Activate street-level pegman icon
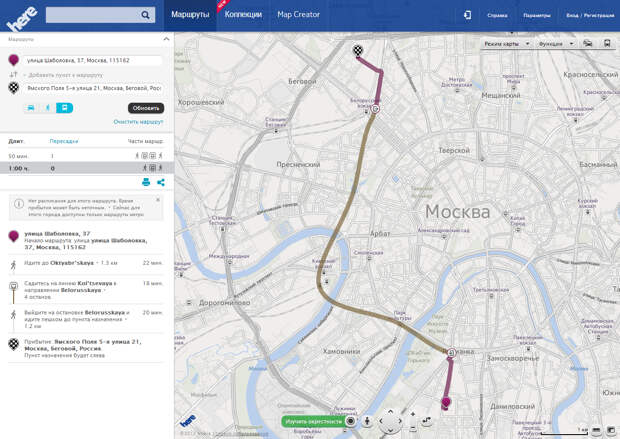Image resolution: width=620 pixels, height=439 pixels. tap(368, 421)
